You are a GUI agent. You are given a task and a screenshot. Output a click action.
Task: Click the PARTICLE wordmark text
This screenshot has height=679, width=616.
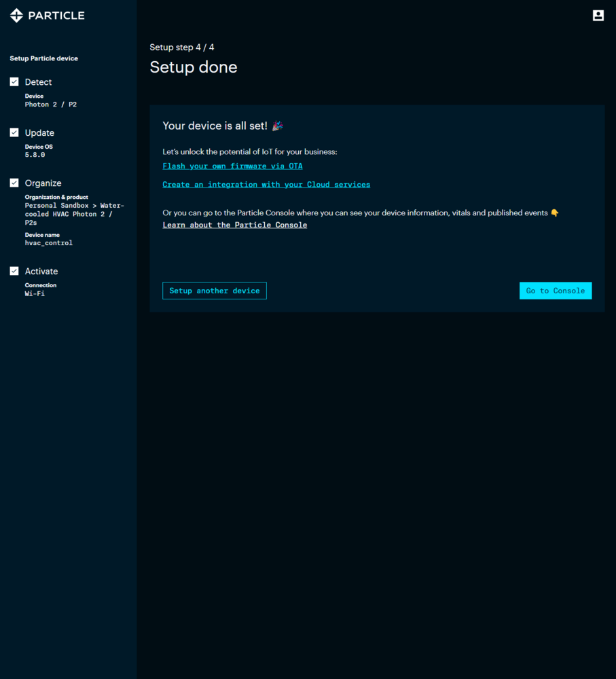click(56, 16)
